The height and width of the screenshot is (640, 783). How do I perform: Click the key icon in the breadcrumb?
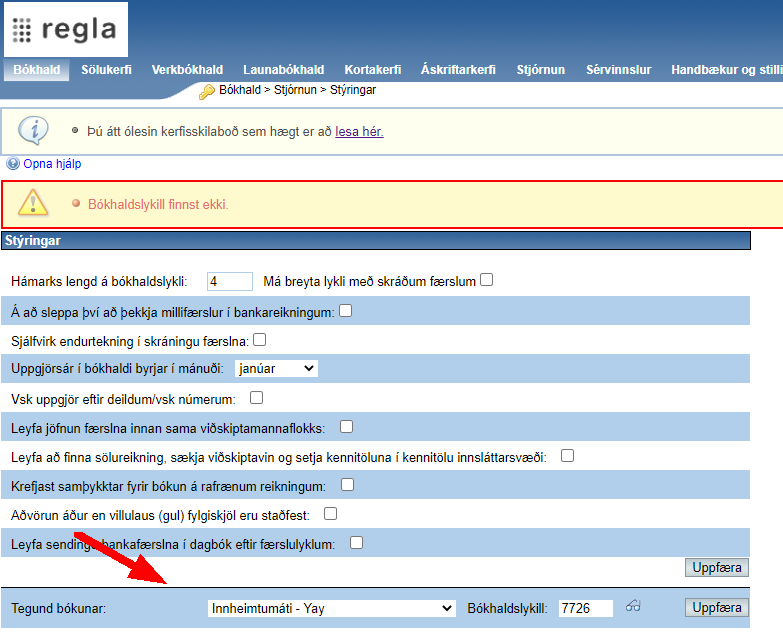tap(207, 91)
